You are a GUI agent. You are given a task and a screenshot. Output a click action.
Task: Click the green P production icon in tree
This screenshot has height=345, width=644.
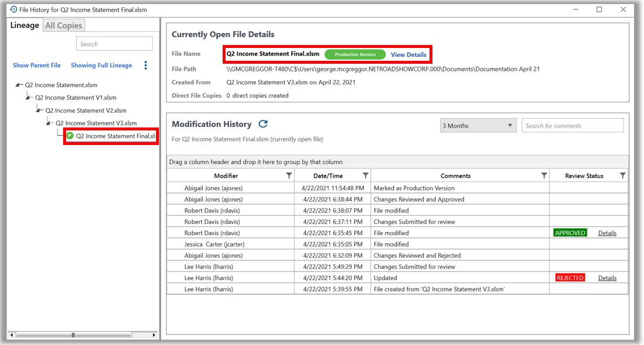pyautogui.click(x=70, y=136)
